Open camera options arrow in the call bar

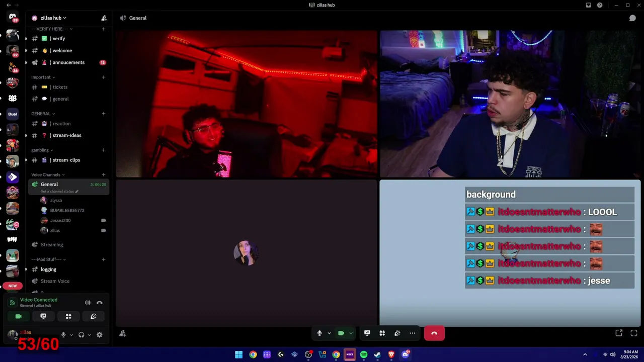point(351,333)
